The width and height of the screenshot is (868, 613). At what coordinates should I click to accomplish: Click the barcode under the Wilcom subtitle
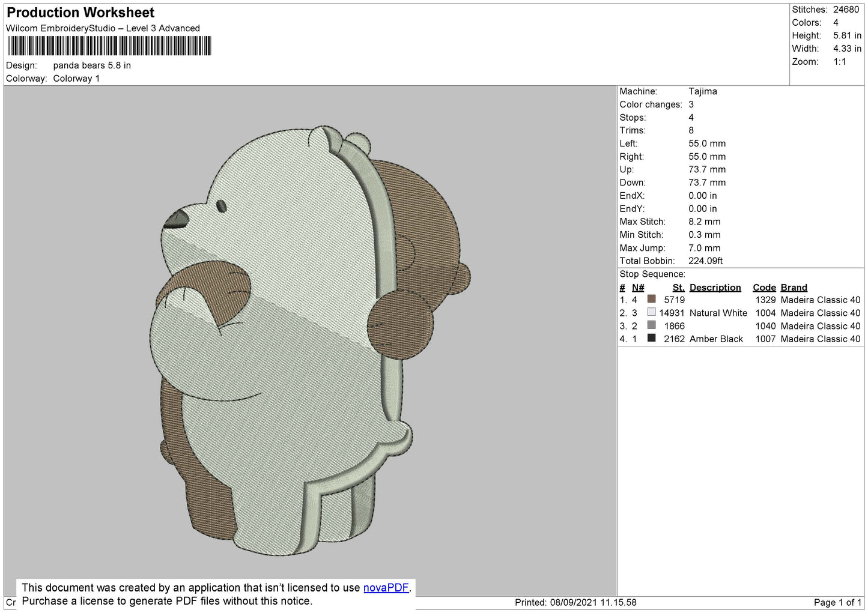pyautogui.click(x=109, y=46)
